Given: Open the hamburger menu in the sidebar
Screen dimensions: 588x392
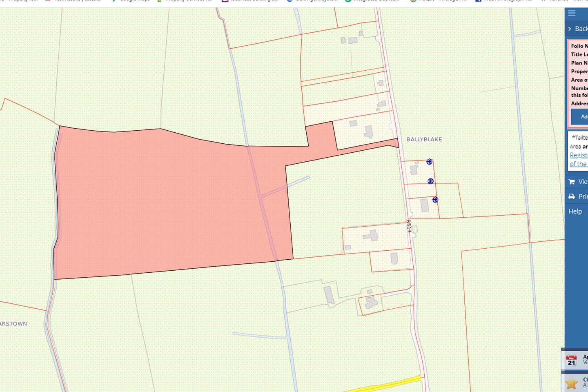Looking at the screenshot, I should tap(571, 13).
